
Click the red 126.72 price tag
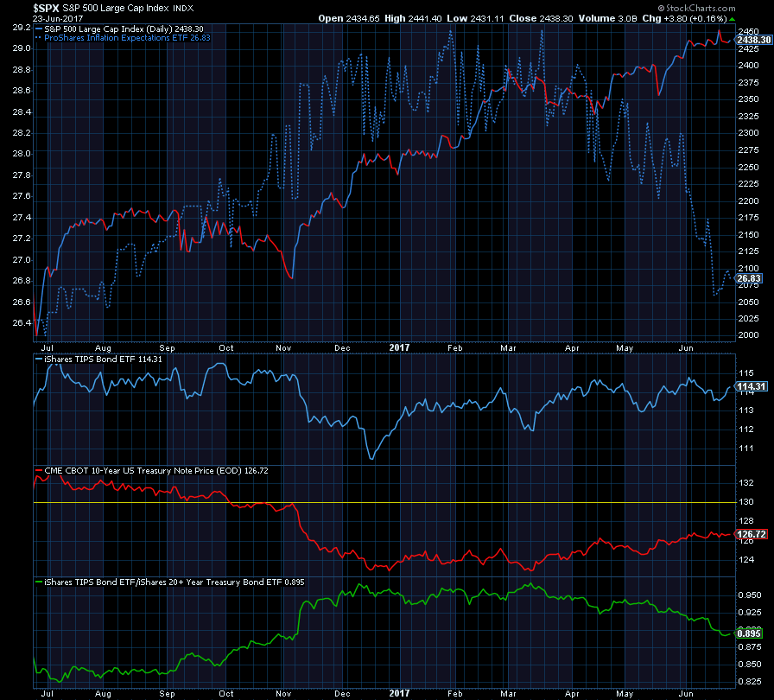click(752, 534)
